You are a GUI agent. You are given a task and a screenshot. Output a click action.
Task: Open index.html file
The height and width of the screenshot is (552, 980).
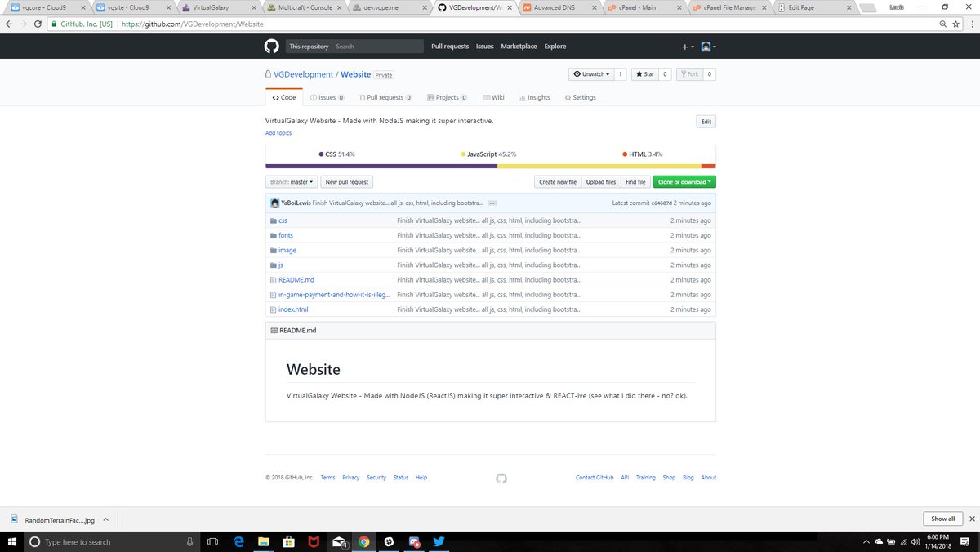point(293,309)
